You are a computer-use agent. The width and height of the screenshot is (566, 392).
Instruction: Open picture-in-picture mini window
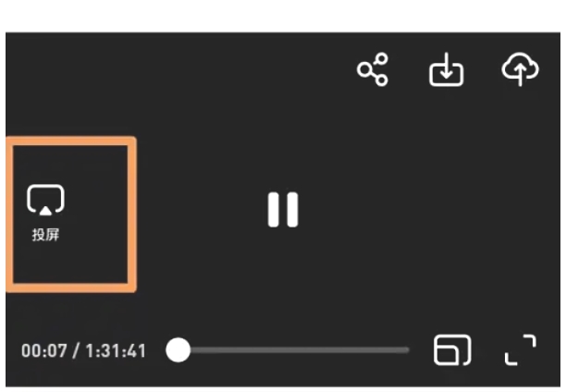pyautogui.click(x=452, y=349)
